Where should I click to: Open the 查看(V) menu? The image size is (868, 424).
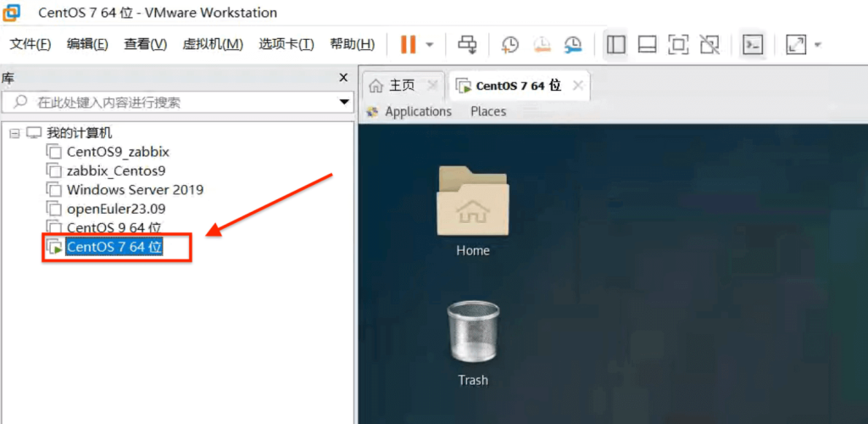point(145,44)
